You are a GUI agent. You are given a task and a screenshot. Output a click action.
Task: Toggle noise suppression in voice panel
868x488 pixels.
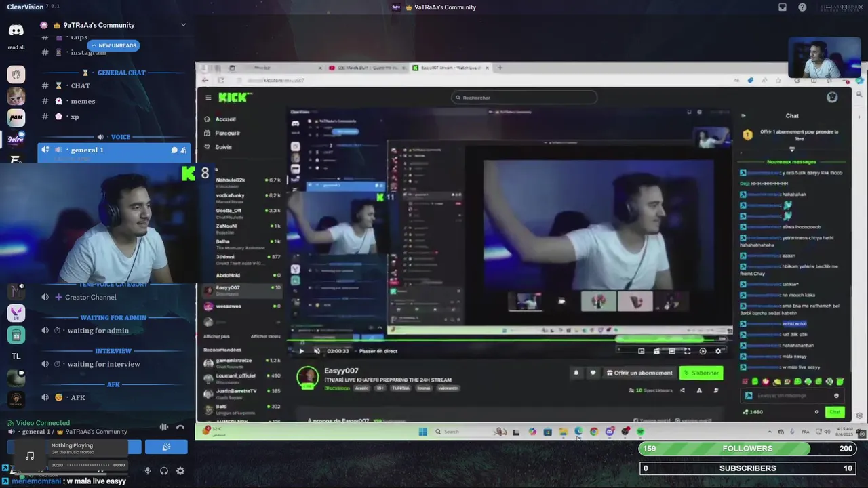(x=164, y=427)
